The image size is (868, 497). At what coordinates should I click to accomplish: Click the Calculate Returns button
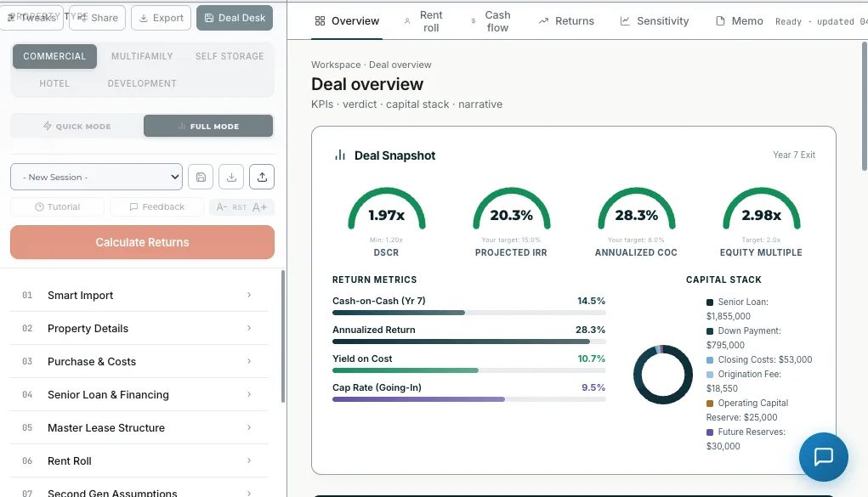(x=142, y=242)
